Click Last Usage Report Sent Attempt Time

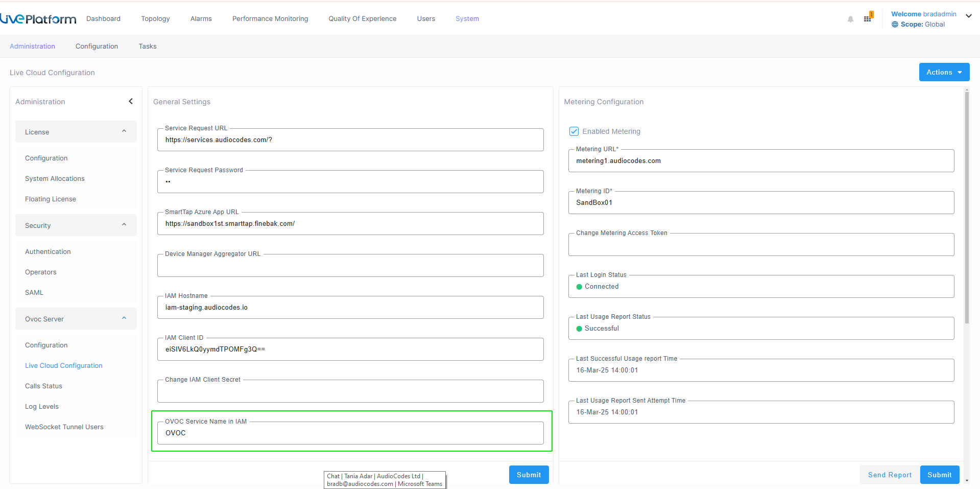[761, 412]
